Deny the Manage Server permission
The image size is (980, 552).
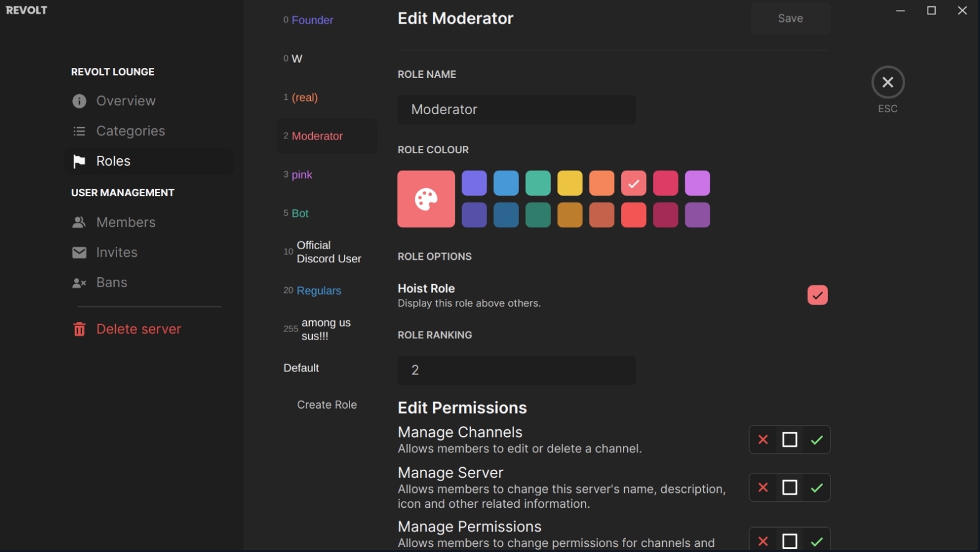(763, 488)
